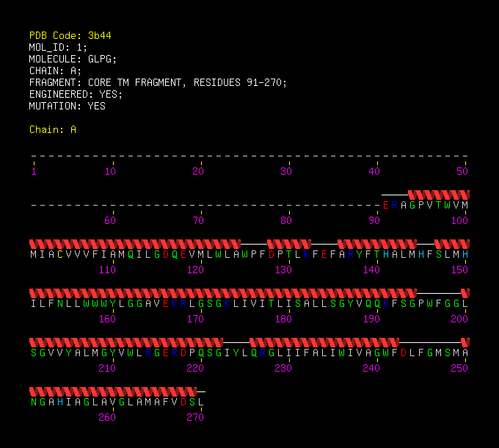
Task: Click sequence position label 180
Action: 283,319
